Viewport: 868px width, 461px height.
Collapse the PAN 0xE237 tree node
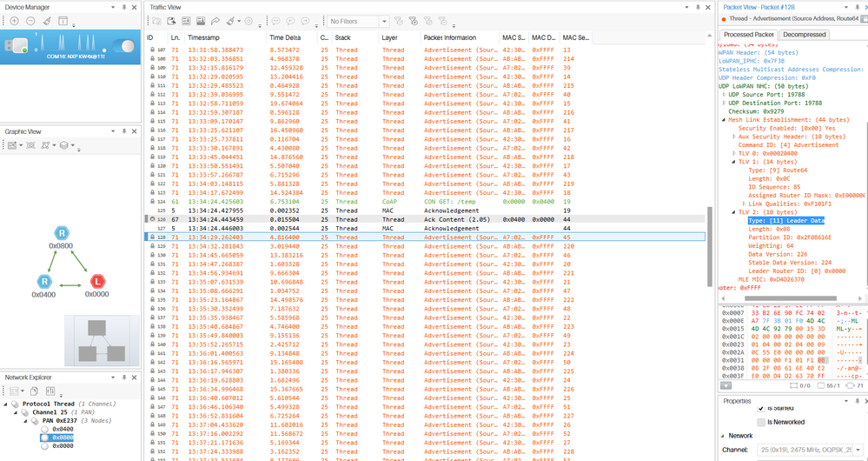pyautogui.click(x=26, y=421)
